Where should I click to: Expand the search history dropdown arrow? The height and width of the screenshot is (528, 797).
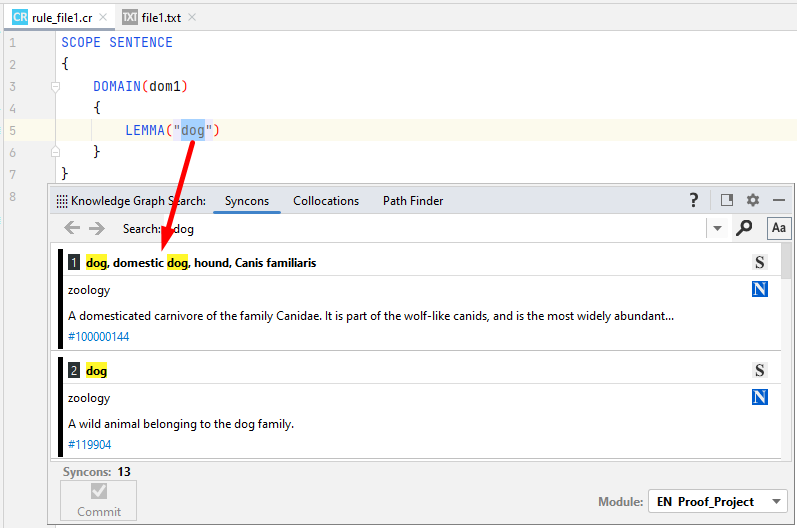click(717, 229)
